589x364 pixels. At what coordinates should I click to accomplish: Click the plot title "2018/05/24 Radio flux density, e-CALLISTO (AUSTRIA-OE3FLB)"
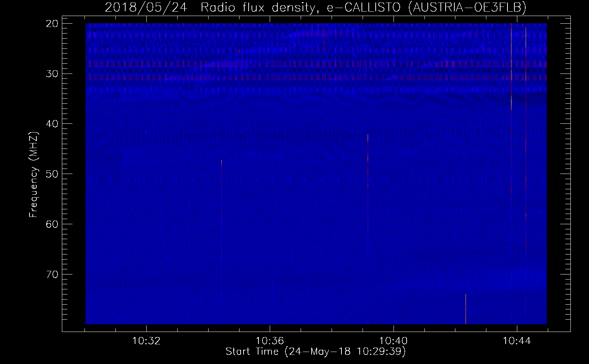pos(315,7)
